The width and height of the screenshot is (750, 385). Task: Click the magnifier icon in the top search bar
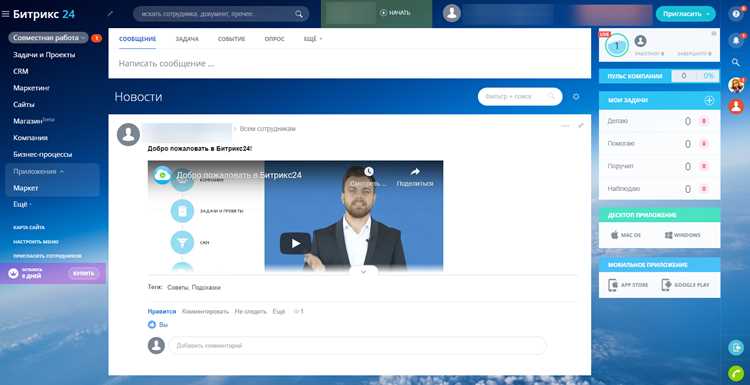pos(299,14)
